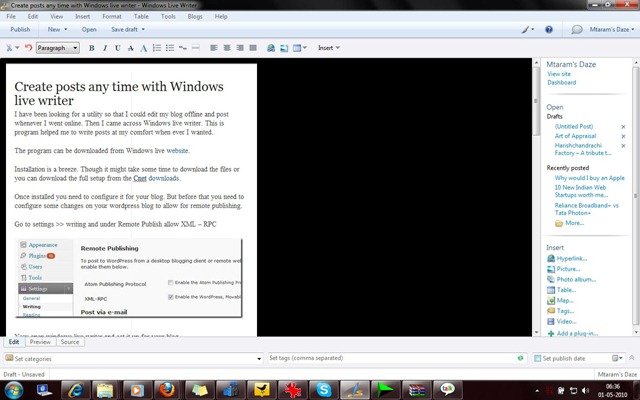Image resolution: width=640 pixels, height=400 pixels.
Task: Expand the Save draft dropdown arrow
Action: (x=143, y=29)
